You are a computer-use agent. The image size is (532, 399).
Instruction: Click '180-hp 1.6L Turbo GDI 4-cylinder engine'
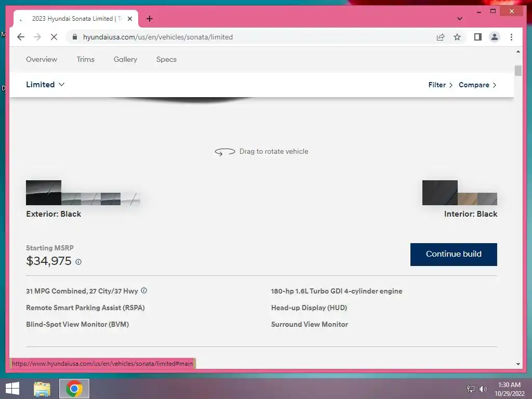pos(337,291)
